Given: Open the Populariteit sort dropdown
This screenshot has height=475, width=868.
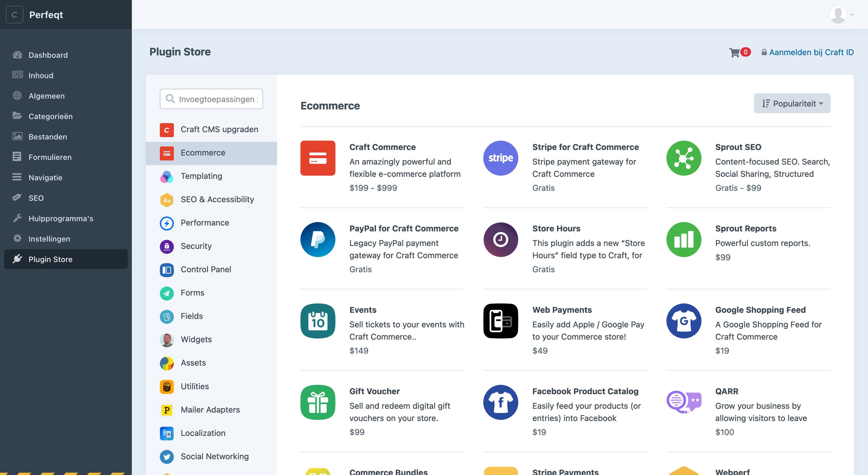Looking at the screenshot, I should point(792,103).
